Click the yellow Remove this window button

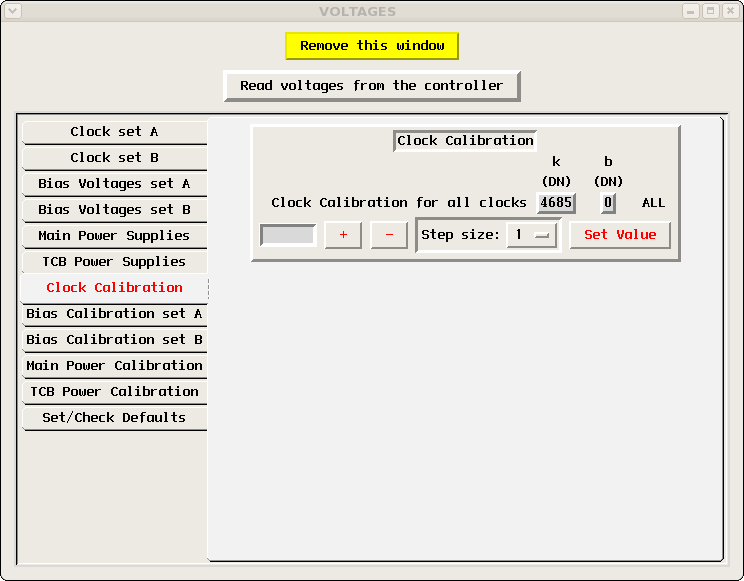pyautogui.click(x=372, y=46)
